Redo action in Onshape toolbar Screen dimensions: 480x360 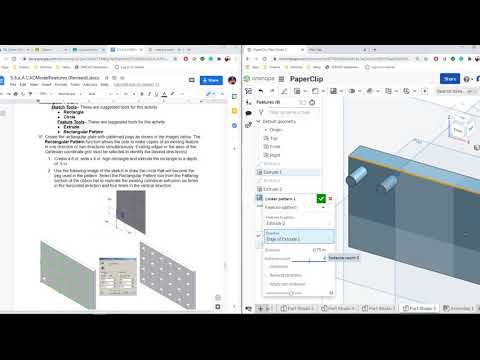point(272,91)
